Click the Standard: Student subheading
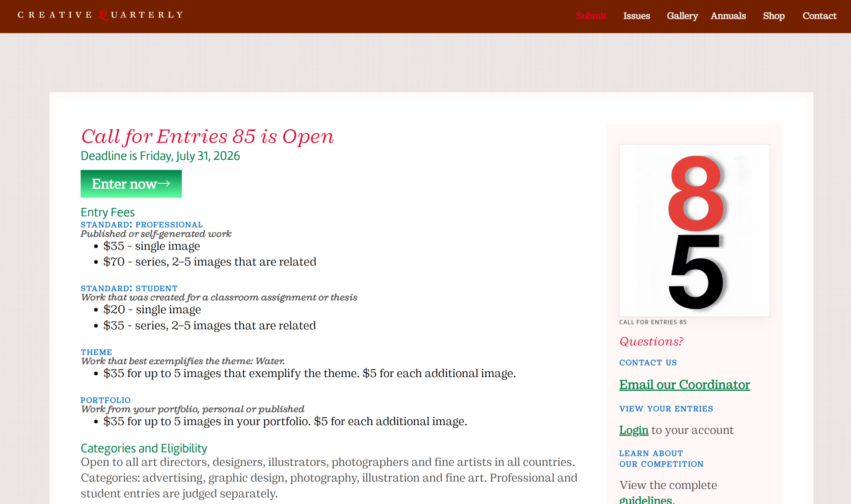The image size is (851, 504). coord(129,288)
